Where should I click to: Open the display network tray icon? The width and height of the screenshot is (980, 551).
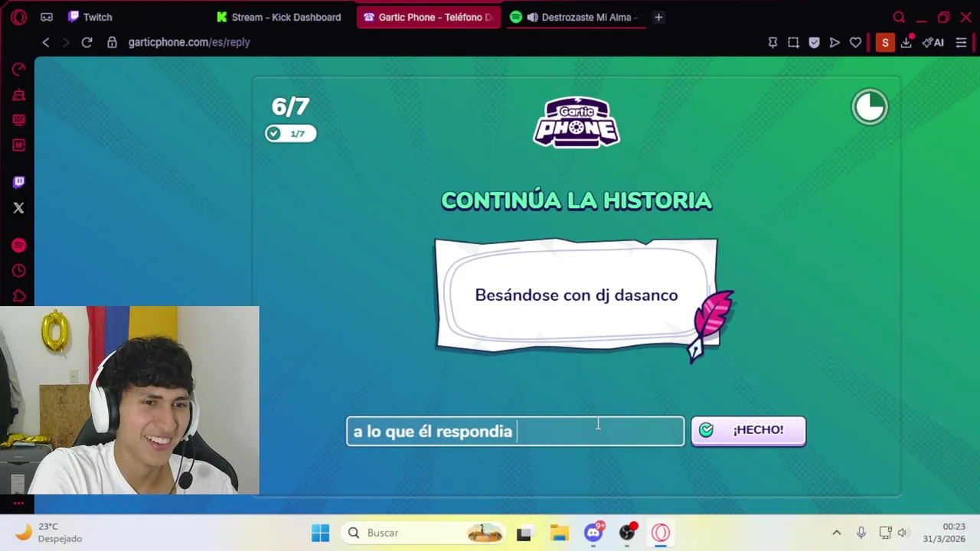click(x=885, y=533)
